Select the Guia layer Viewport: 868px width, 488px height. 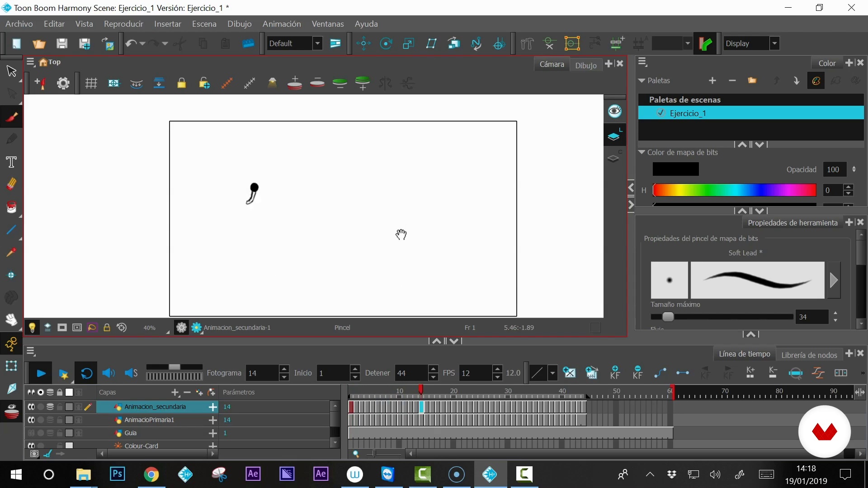130,433
